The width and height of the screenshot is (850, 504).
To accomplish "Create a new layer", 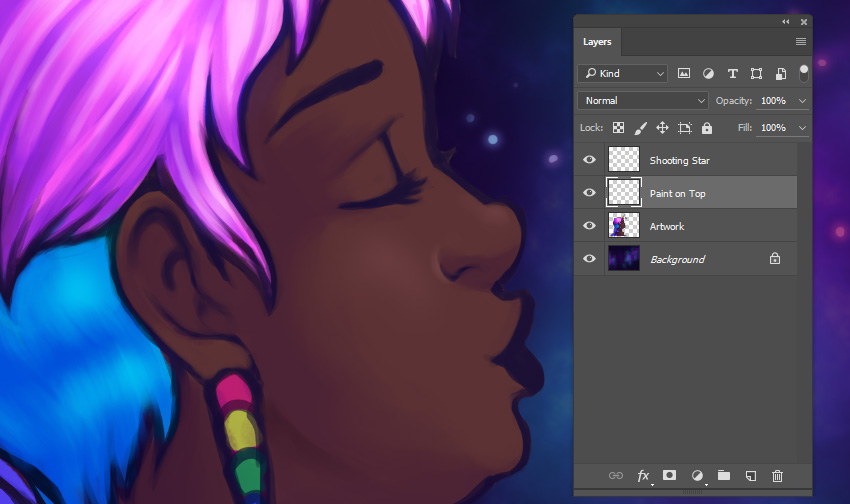I will coord(751,476).
